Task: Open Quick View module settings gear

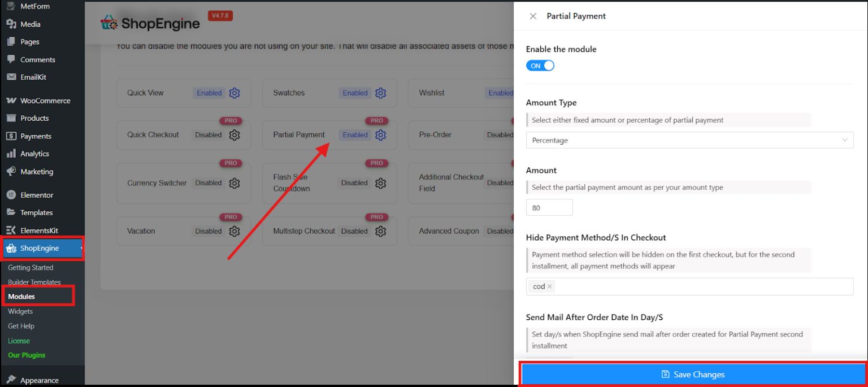Action: pos(235,93)
